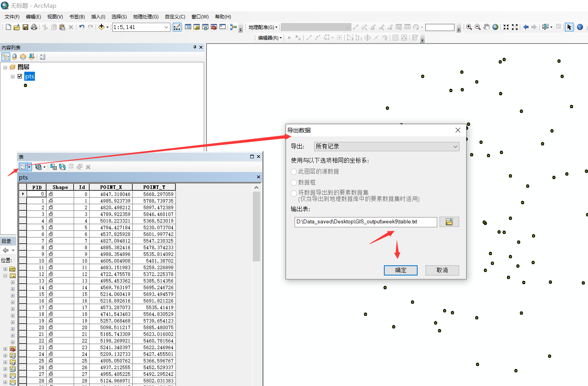Click Switch Selection in table window
The image size is (588, 386).
62,167
